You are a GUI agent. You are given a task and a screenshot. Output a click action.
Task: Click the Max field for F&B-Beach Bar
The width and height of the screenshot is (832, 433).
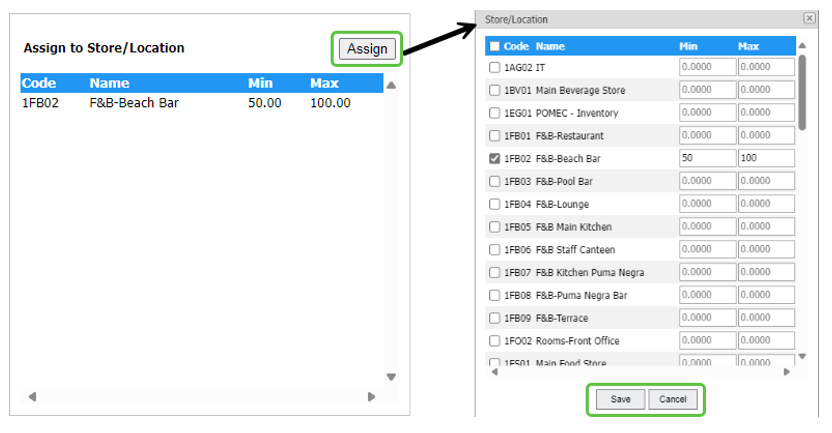[765, 159]
